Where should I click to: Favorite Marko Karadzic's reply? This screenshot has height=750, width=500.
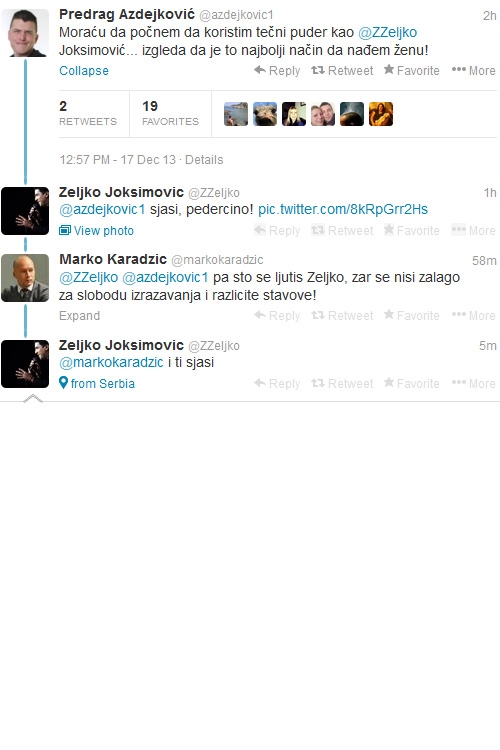(x=411, y=316)
